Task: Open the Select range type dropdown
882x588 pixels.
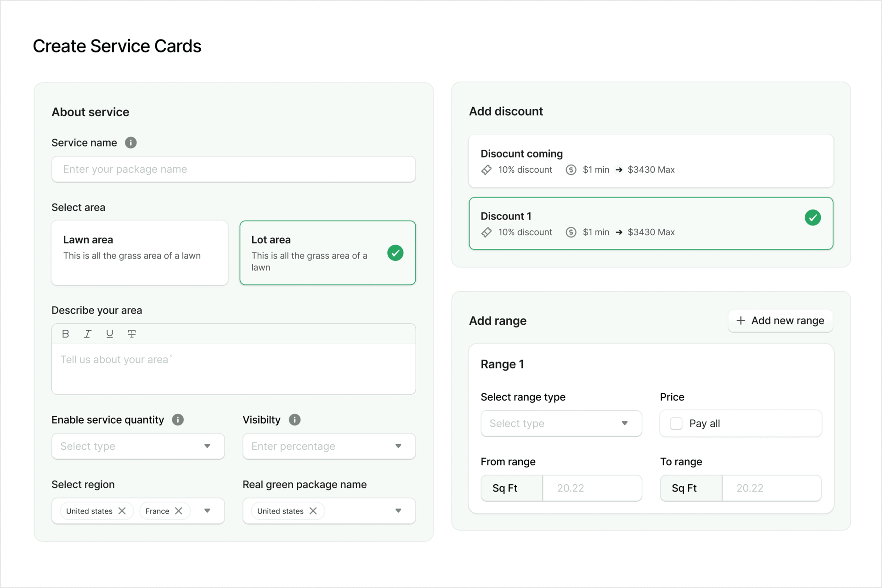Action: pos(561,424)
